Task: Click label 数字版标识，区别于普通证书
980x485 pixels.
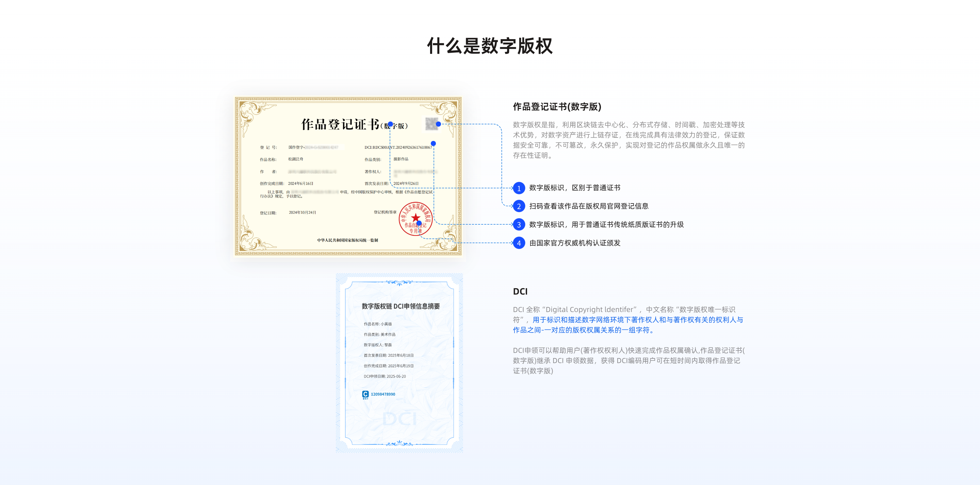Action: [x=574, y=188]
